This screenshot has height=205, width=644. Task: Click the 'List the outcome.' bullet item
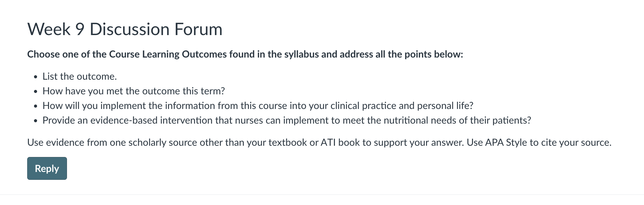80,76
